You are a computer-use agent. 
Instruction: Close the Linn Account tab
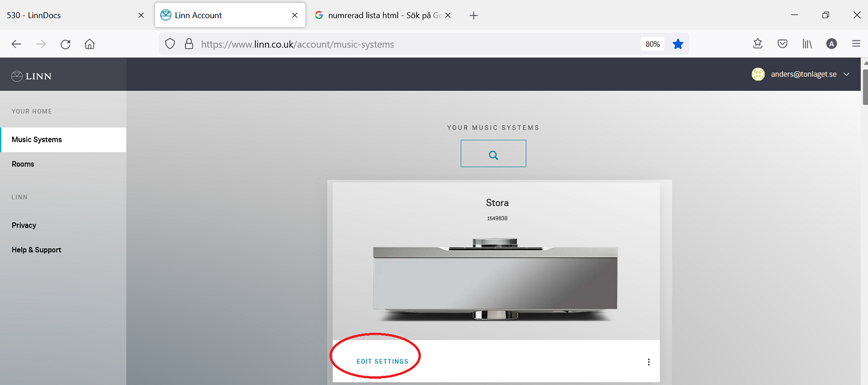pyautogui.click(x=295, y=16)
